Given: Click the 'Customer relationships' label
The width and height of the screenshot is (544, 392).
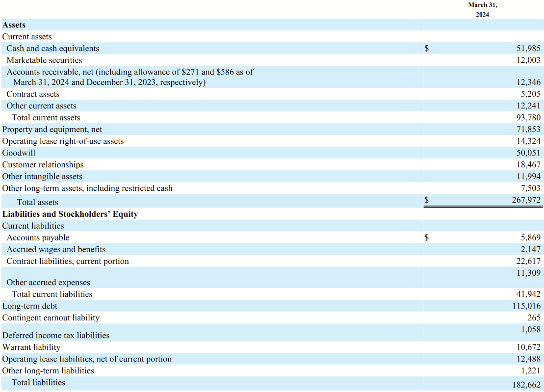Looking at the screenshot, I should point(43,165).
